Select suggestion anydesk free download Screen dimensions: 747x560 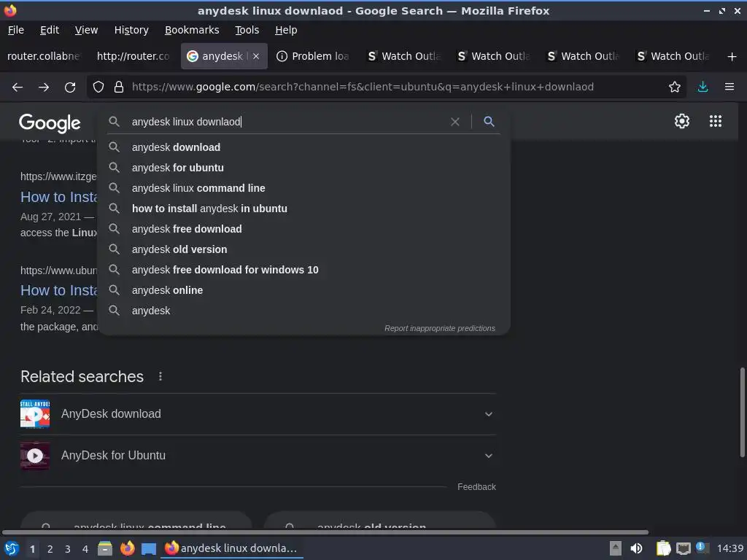(x=303, y=230)
